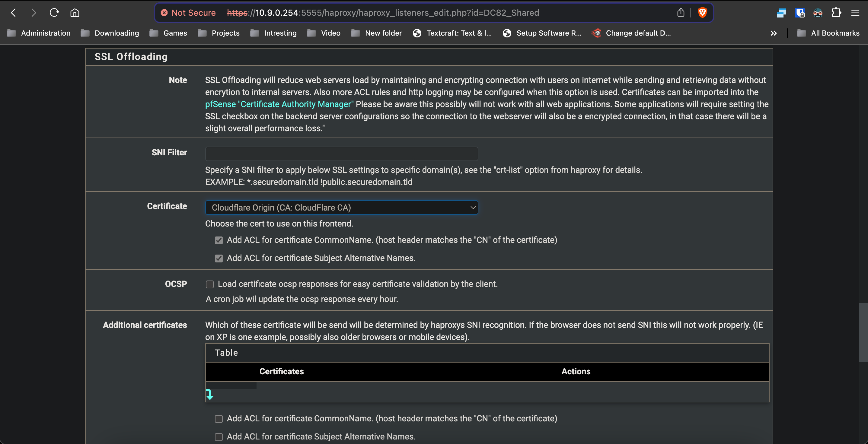This screenshot has height=444, width=868.
Task: Open Textcraft bookmark
Action: [452, 33]
